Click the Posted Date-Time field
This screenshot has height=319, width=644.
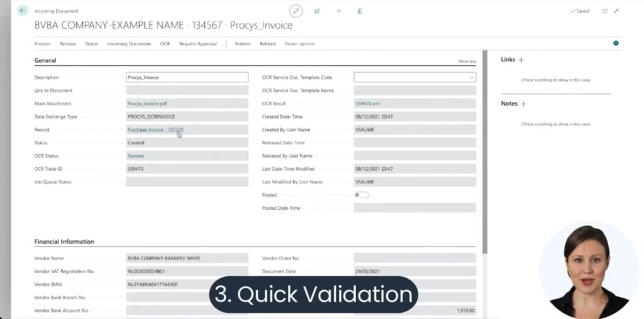(415, 208)
